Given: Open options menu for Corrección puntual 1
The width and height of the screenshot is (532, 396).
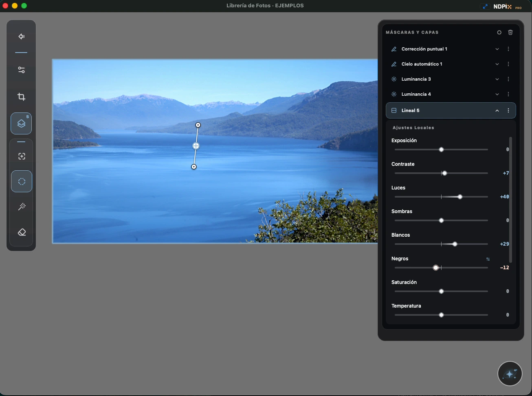Looking at the screenshot, I should click(508, 49).
